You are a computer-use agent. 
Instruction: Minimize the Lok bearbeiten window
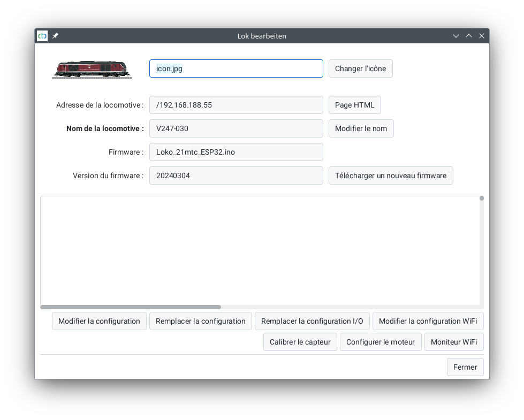pyautogui.click(x=456, y=36)
